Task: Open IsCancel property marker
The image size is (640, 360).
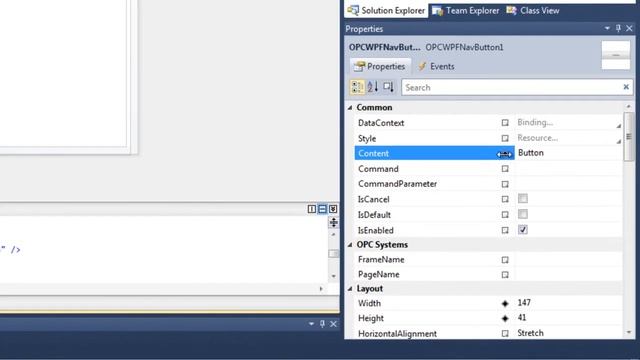Action: click(505, 200)
